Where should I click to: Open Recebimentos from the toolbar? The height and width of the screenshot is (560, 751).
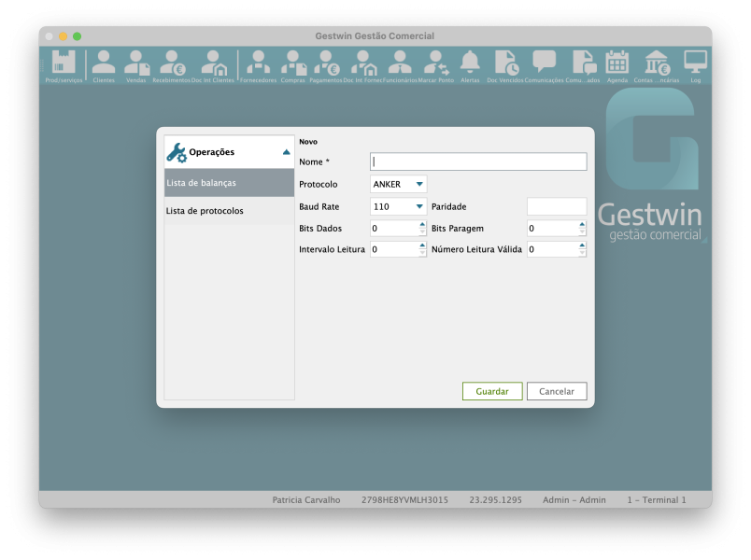pos(171,63)
